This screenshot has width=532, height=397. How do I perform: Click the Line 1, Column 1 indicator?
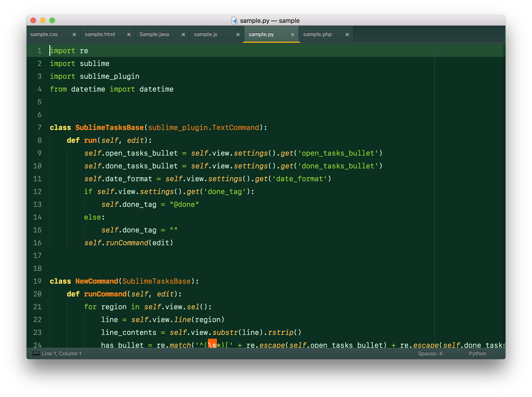click(61, 353)
